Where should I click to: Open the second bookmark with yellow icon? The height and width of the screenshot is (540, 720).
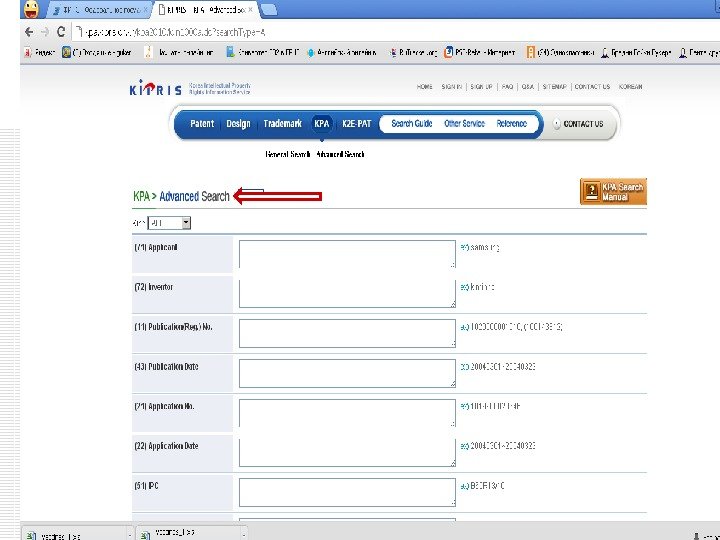coord(97,53)
